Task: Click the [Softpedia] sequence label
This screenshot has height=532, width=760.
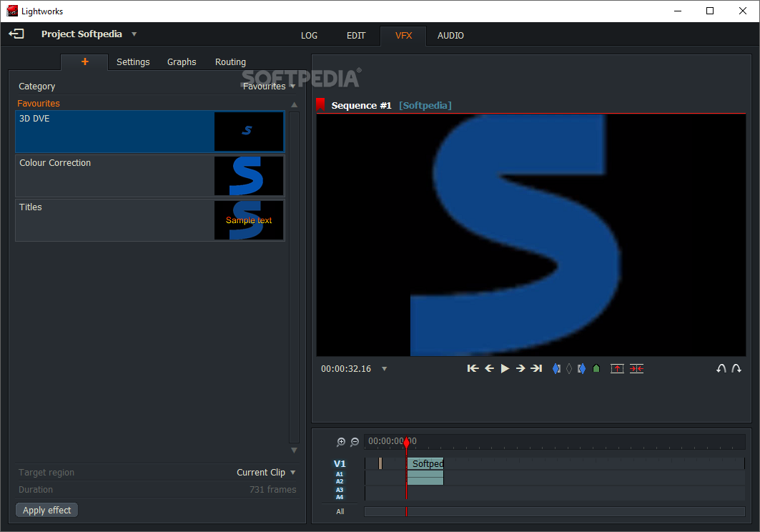Action: click(425, 105)
